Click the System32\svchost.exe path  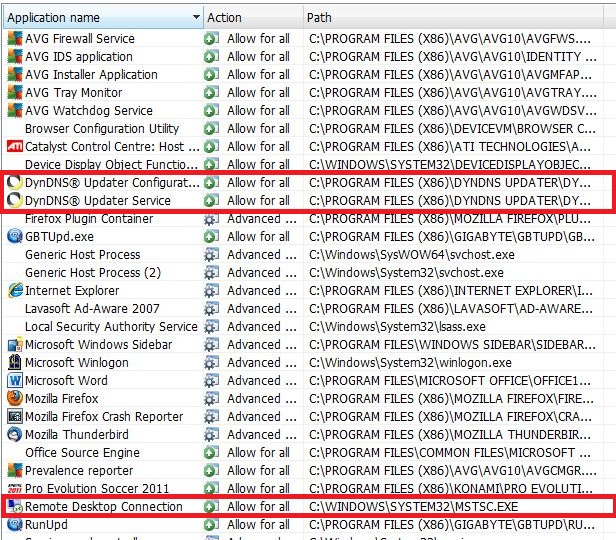(x=406, y=273)
